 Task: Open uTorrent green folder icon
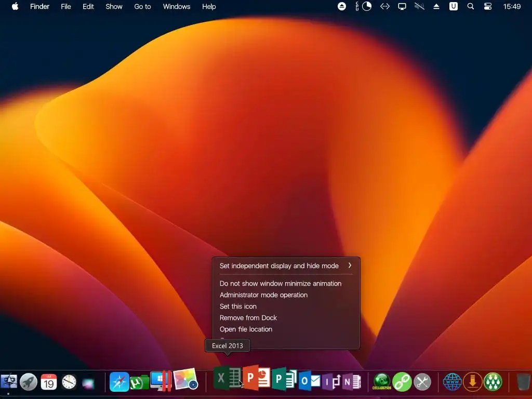pyautogui.click(x=140, y=382)
